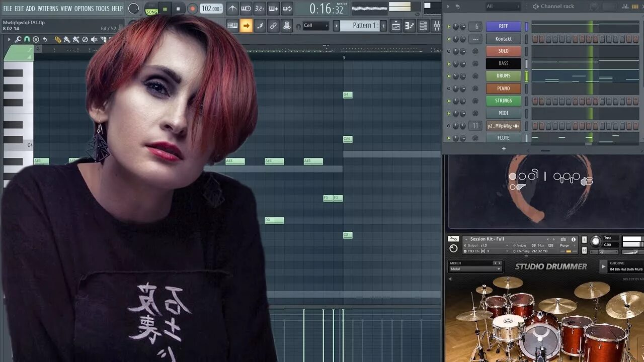Toggle Song/Pattern mode button
Viewport: 644px width, 362px height.
point(151,10)
